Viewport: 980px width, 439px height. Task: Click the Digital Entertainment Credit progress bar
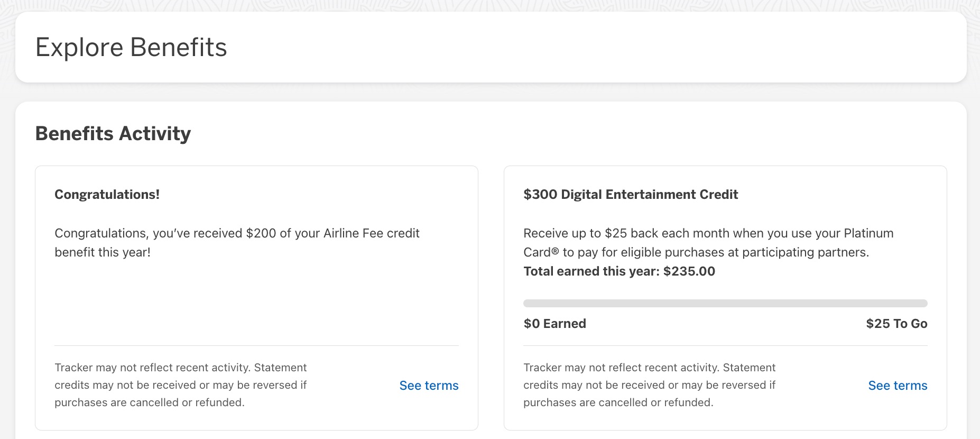(x=725, y=304)
